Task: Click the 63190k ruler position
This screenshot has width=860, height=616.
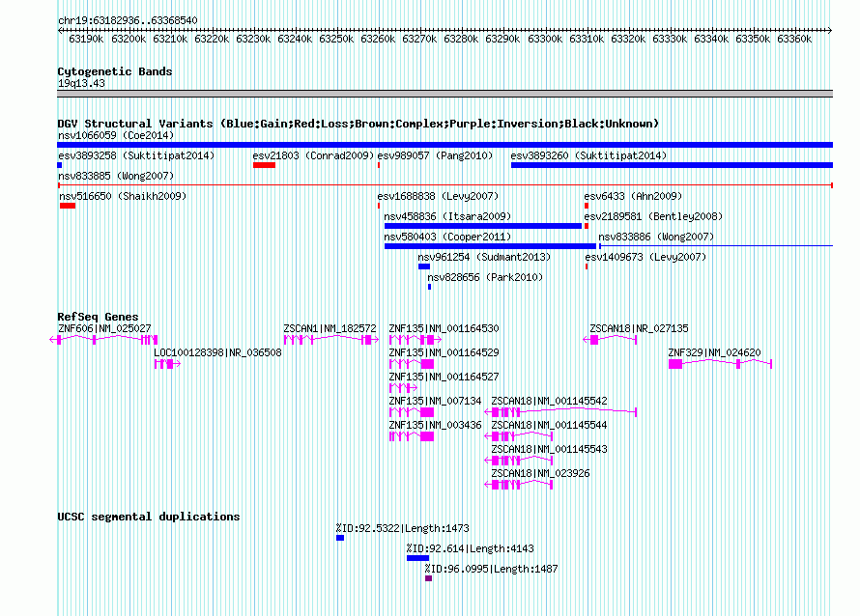Action: coord(86,39)
